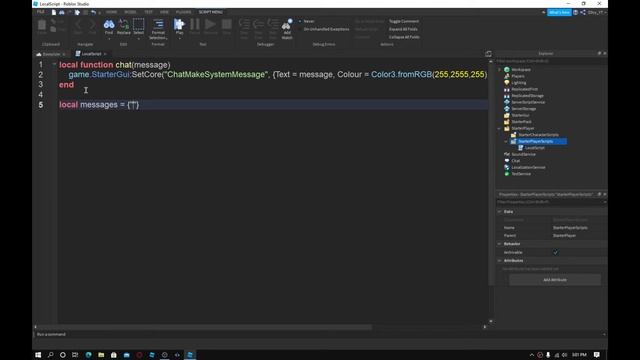Viewport: 640px width, 360px height.
Task: Click Toggle Comment action
Action: pos(404,21)
